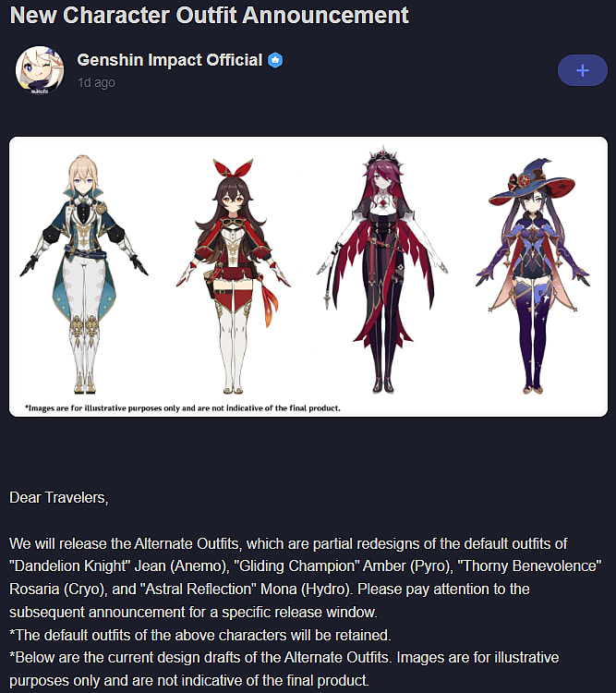Click the blue plus follow button
This screenshot has width=616, height=693.
pyautogui.click(x=583, y=70)
